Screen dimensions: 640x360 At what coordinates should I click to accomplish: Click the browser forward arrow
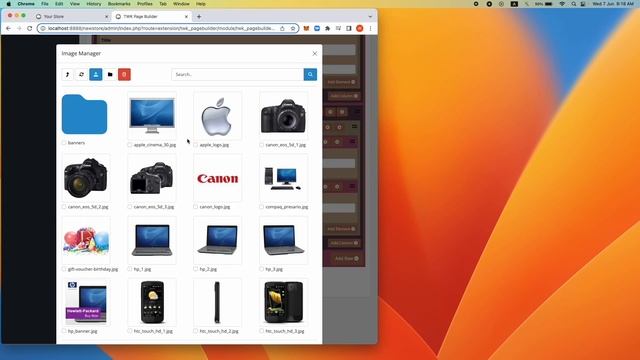click(x=19, y=28)
